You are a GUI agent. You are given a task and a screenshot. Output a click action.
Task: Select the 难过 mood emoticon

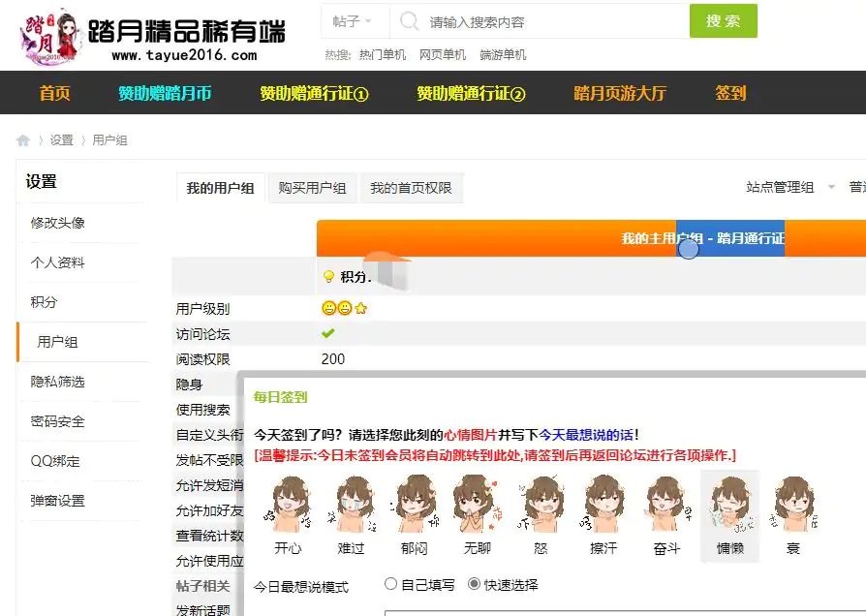click(x=352, y=505)
